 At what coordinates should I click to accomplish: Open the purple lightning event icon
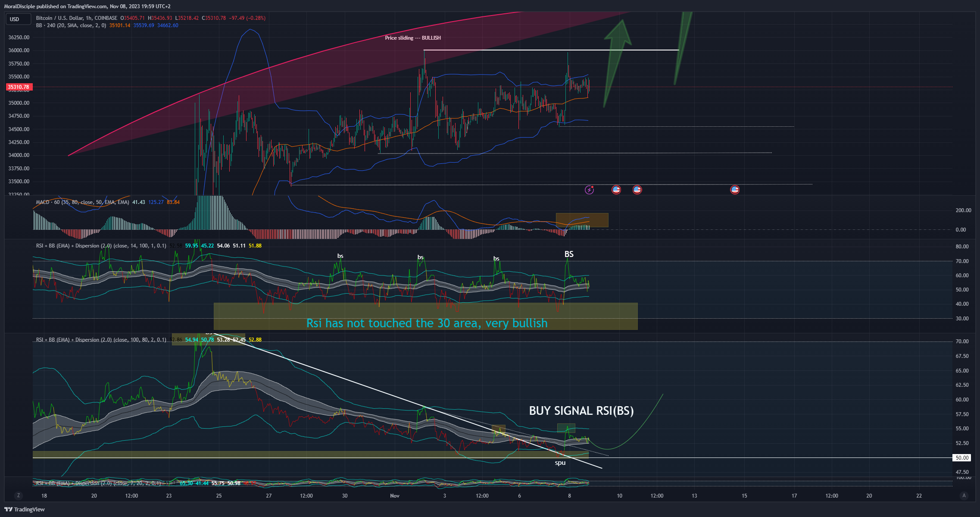click(x=589, y=190)
